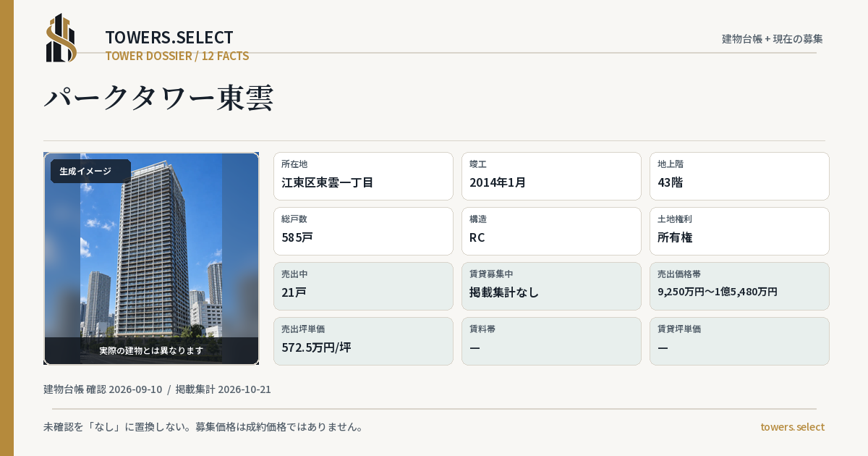868x456 pixels.
Task: Select the 所在地 card 江東区東雲一丁目
Action: click(x=363, y=176)
